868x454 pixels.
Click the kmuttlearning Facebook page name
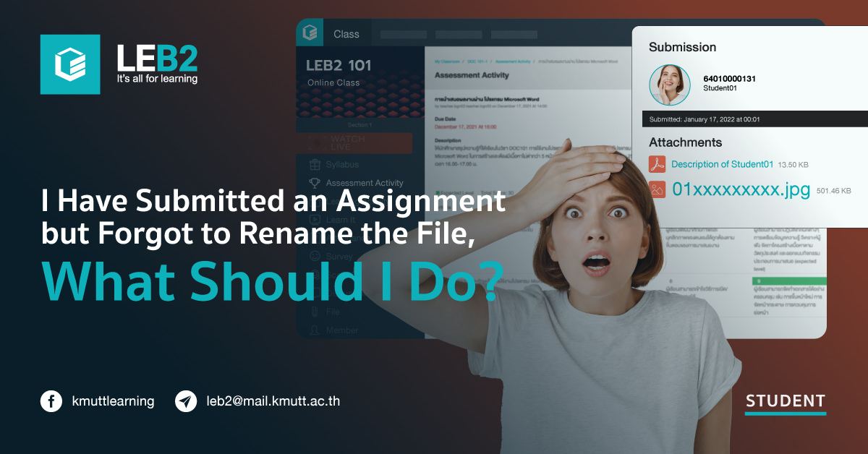[113, 401]
